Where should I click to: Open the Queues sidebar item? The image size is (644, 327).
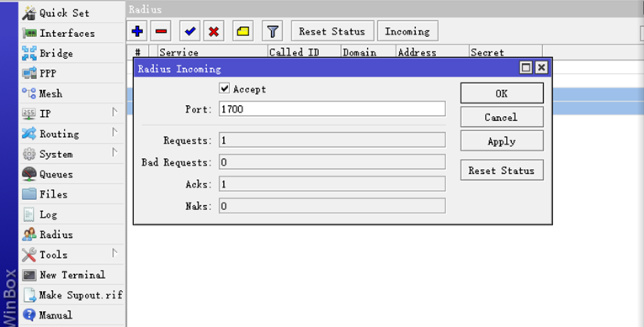(72, 174)
